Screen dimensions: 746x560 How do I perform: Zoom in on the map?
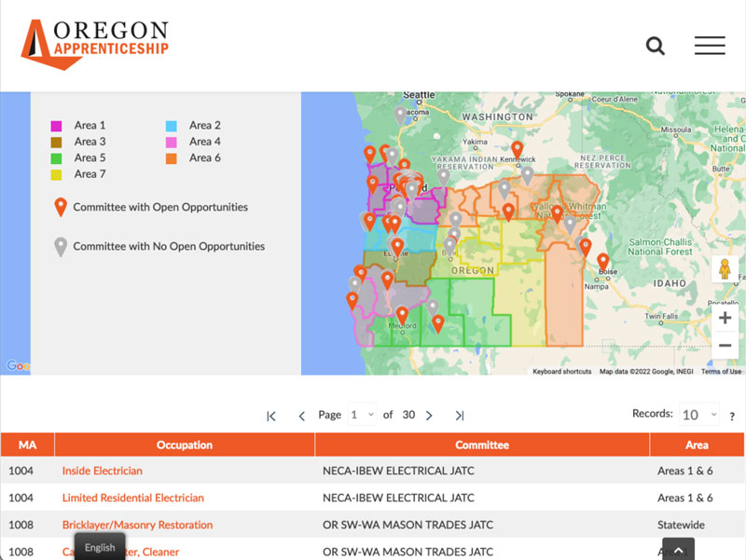click(725, 318)
